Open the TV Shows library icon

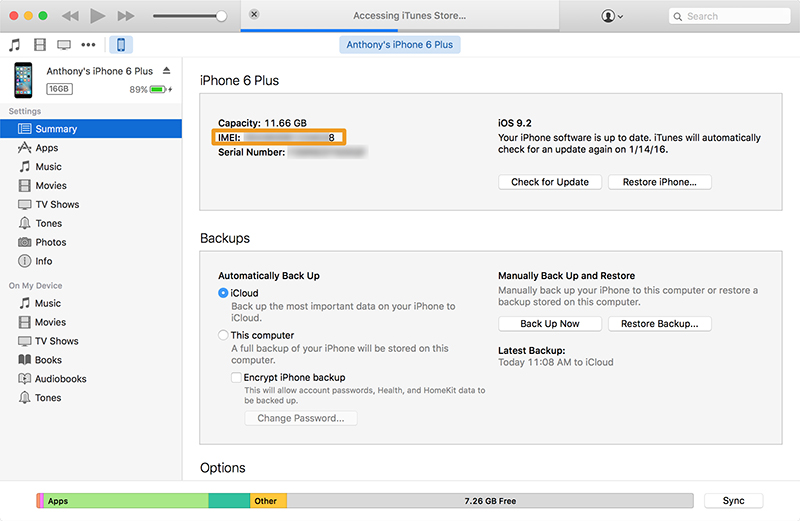tap(64, 45)
